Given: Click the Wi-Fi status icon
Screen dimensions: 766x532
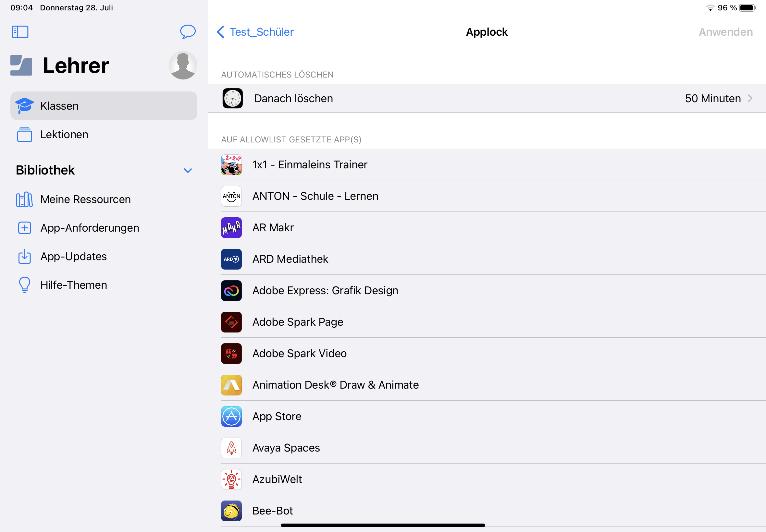Looking at the screenshot, I should [x=710, y=8].
